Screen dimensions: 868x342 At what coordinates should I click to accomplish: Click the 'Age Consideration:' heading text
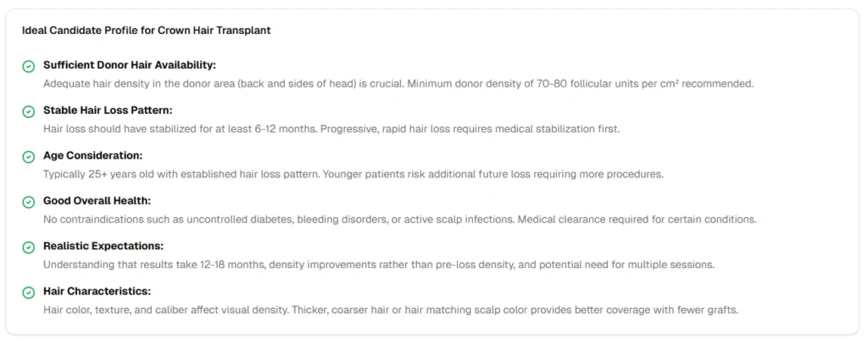[x=92, y=155]
